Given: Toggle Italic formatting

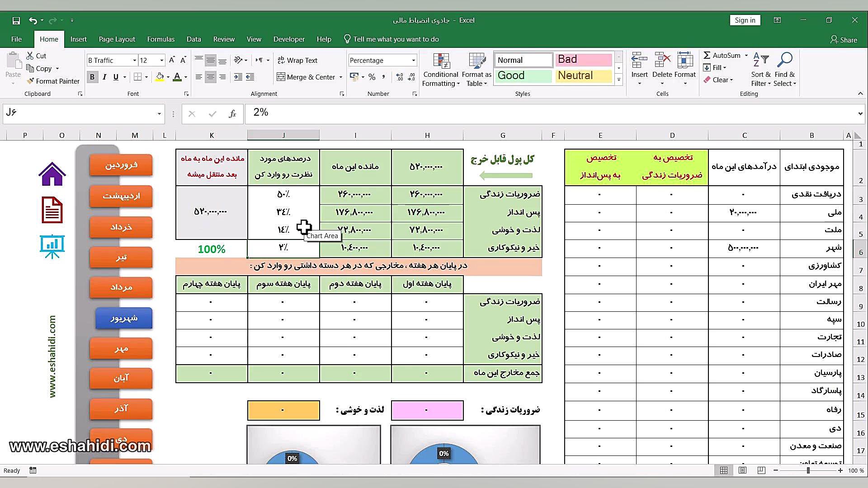Looking at the screenshot, I should (104, 77).
